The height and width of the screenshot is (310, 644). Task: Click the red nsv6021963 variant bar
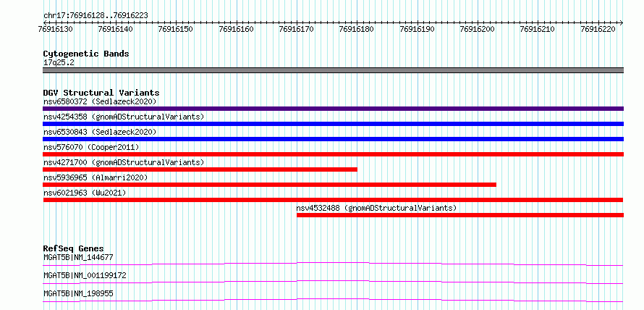[x=333, y=200]
